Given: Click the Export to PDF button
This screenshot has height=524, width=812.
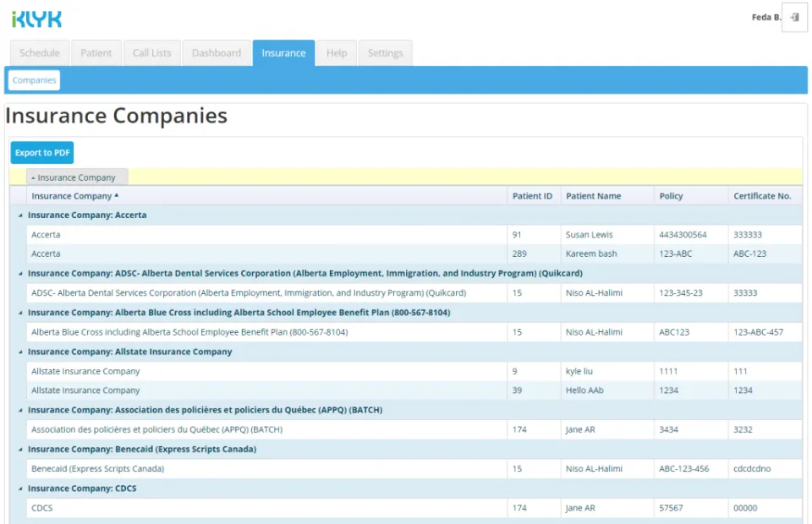Looking at the screenshot, I should tap(42, 153).
